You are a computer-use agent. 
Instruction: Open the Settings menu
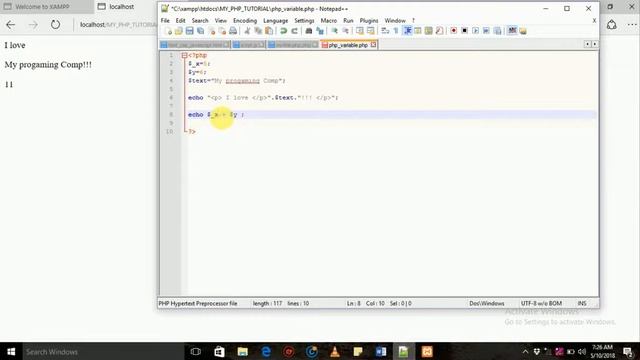point(304,20)
